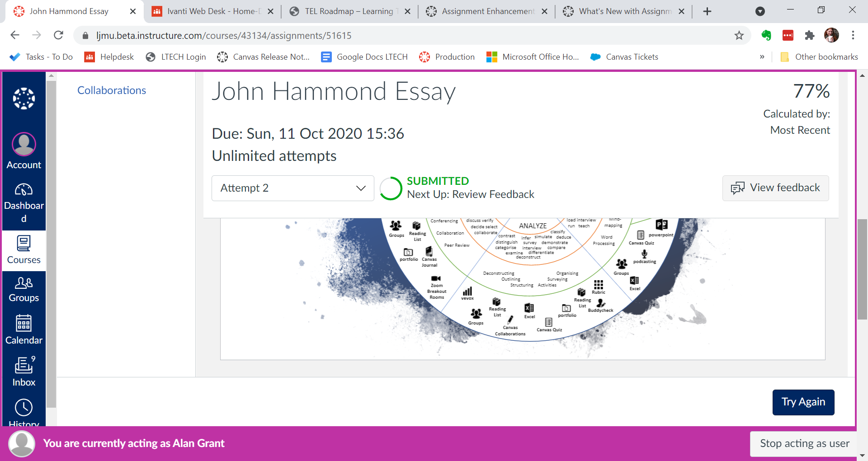
Task: Open the Helpdesk bookmark
Action: click(109, 57)
